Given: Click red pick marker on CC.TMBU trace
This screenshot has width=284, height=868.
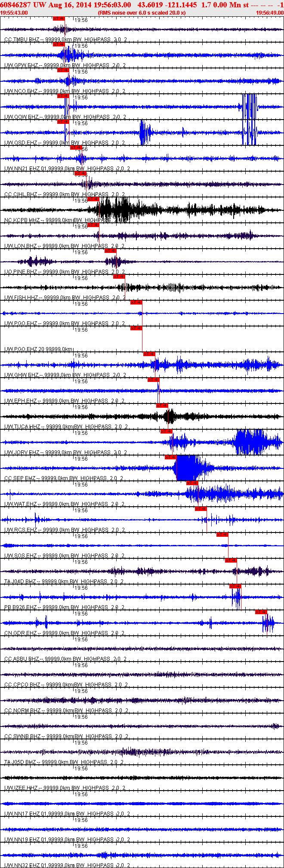Looking at the screenshot, I should tap(59, 18).
